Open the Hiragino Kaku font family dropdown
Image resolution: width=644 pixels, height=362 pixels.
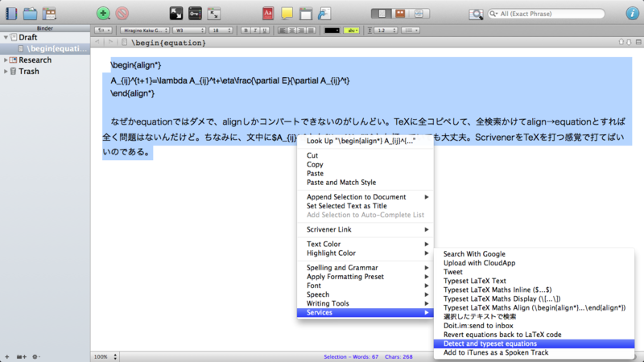[145, 31]
